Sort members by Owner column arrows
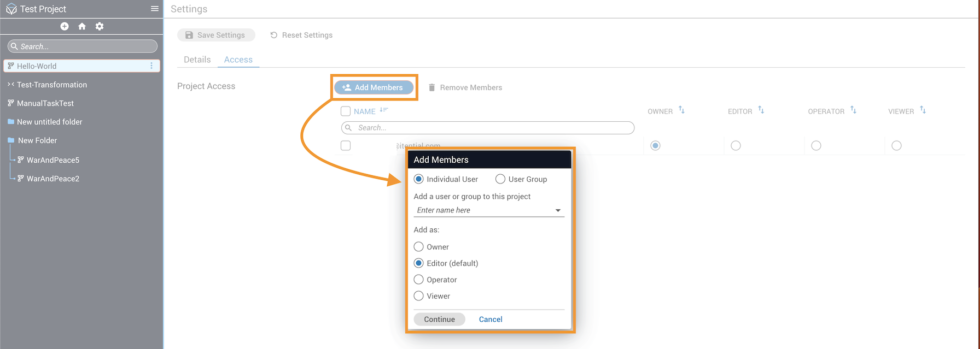The image size is (980, 349). click(681, 110)
